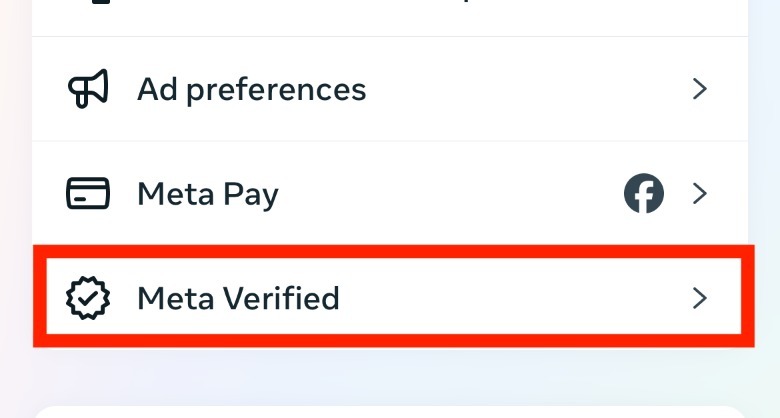Screen dimensions: 780x418
Task: Click the divider line above Ad preferences
Action: [390, 37]
